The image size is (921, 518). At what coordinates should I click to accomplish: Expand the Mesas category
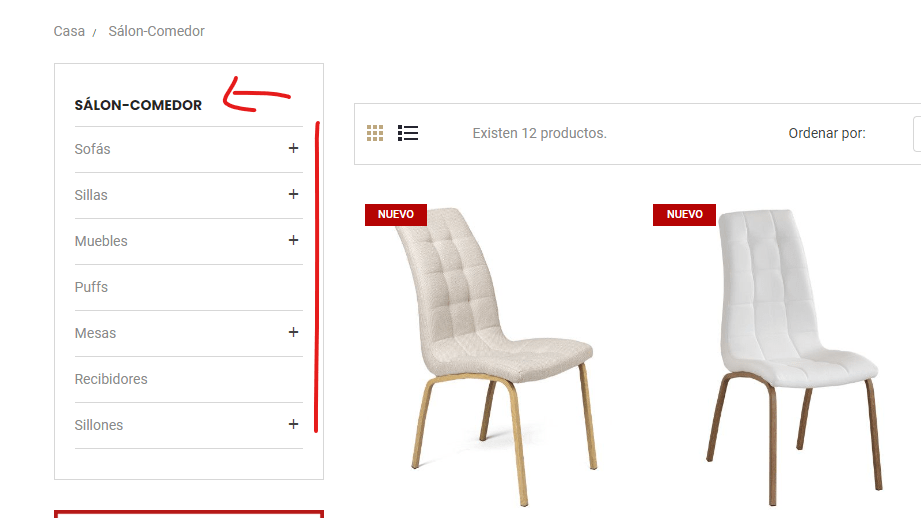293,332
